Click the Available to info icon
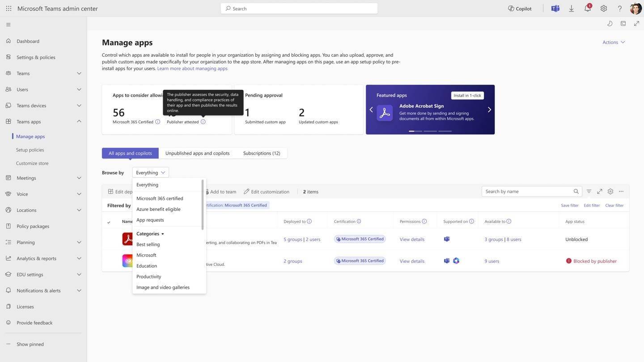 (x=509, y=221)
